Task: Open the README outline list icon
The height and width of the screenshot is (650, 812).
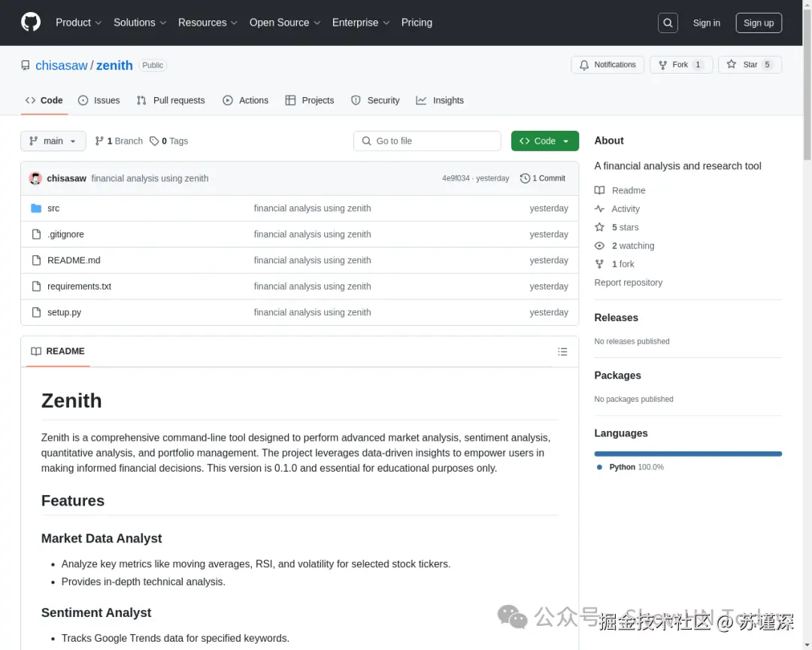Action: tap(562, 351)
